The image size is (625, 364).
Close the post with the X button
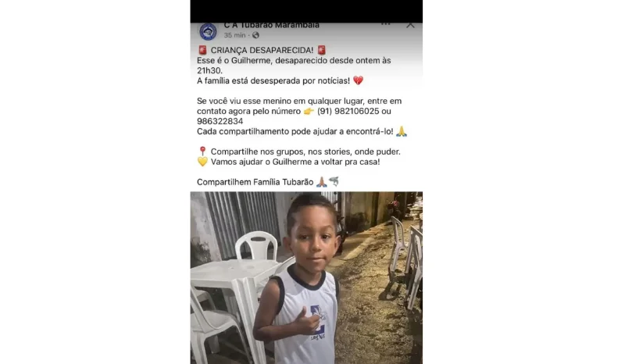pyautogui.click(x=410, y=25)
